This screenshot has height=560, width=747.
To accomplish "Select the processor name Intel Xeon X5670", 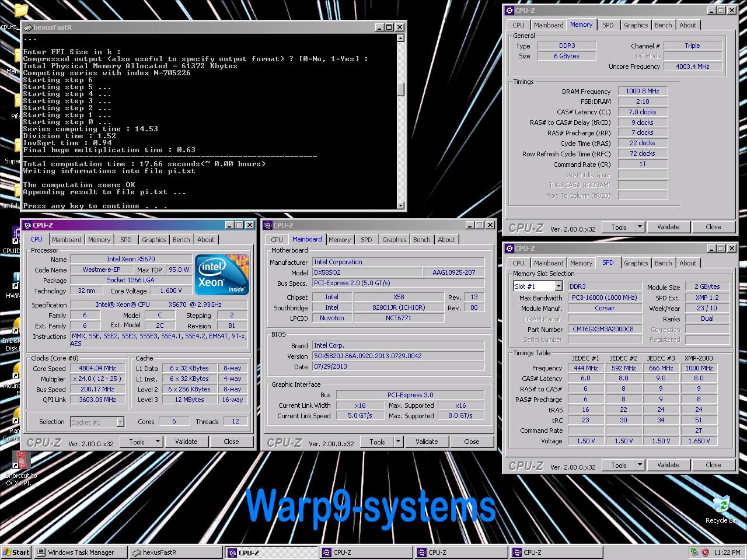I will (131, 259).
